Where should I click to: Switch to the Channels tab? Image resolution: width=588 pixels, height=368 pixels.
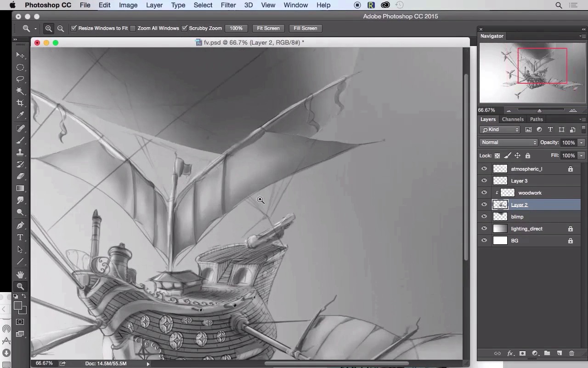pos(513,119)
